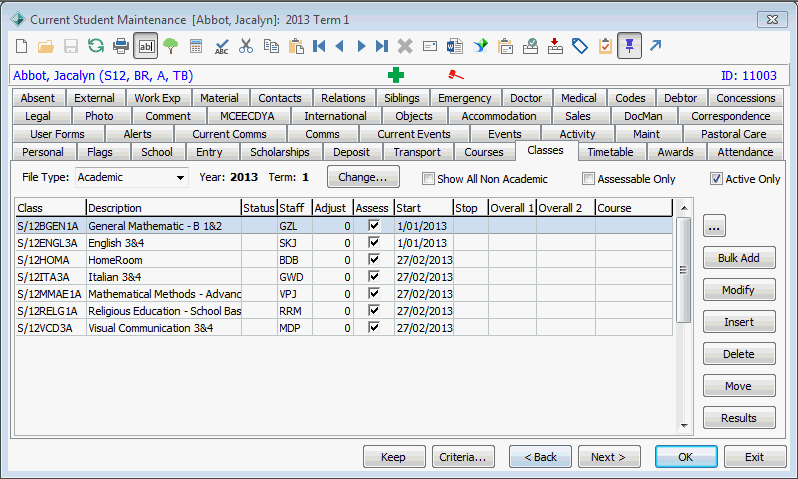Click the Criteria... button
This screenshot has height=479, width=798.
pos(463,457)
